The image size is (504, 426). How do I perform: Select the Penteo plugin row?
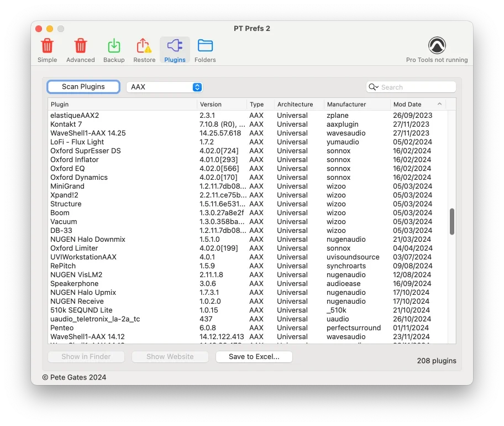coord(248,328)
